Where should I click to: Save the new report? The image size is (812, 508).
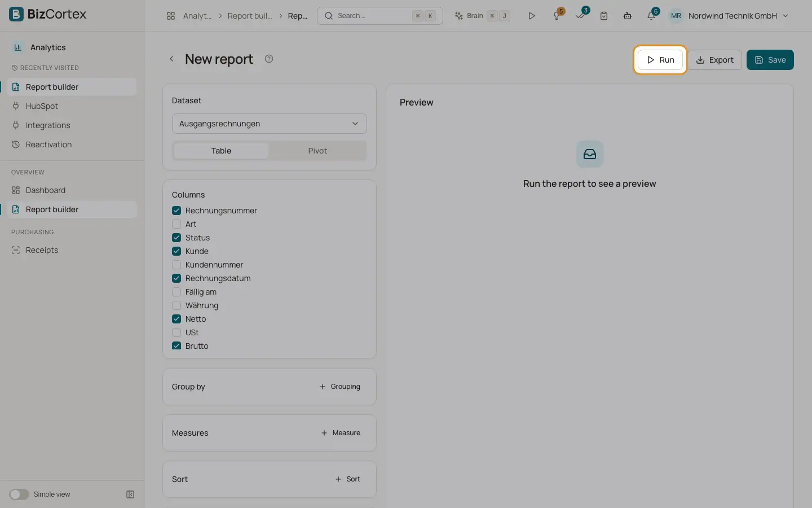[770, 60]
